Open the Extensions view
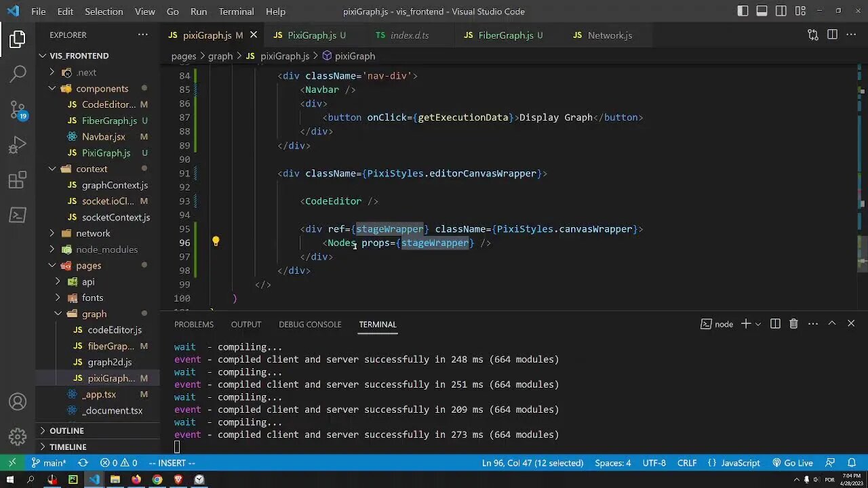The image size is (868, 488). [18, 180]
